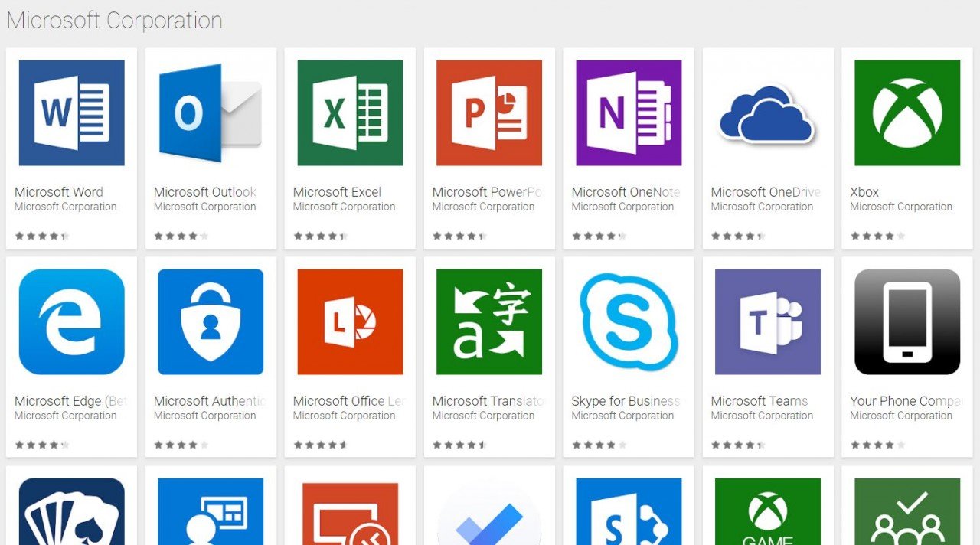Open the Microsoft Translator green icon
This screenshot has height=545, width=980.
(489, 321)
